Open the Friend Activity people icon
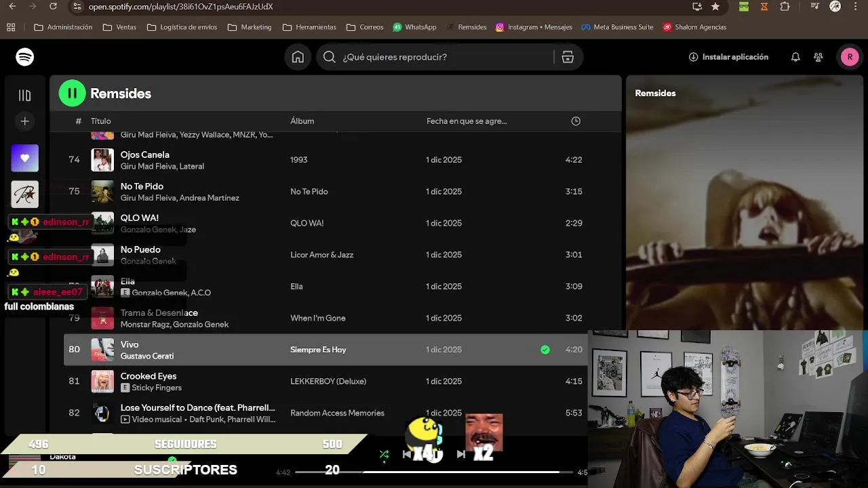868x488 pixels. pyautogui.click(x=818, y=57)
